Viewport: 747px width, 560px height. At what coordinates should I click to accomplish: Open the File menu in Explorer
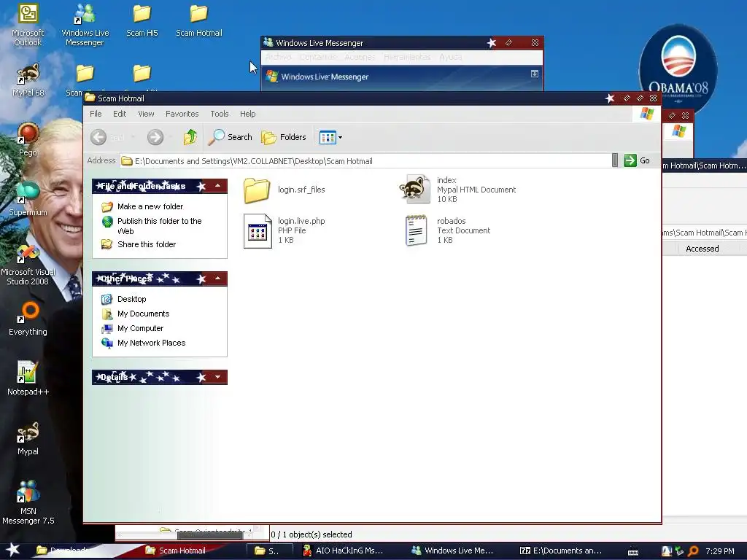96,114
